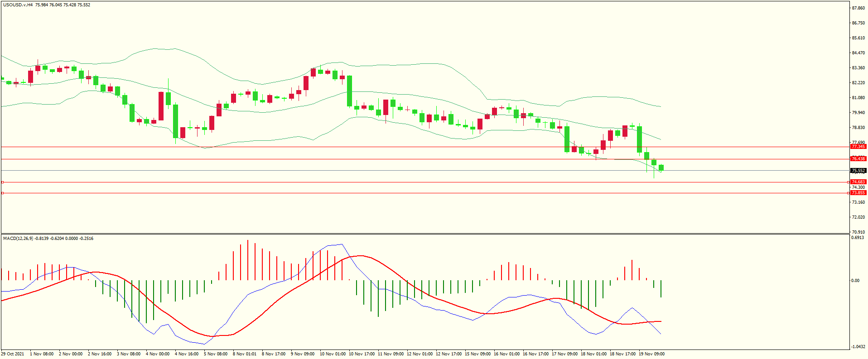
Task: Click the 0.00 MACD scale value
Action: pos(855,281)
